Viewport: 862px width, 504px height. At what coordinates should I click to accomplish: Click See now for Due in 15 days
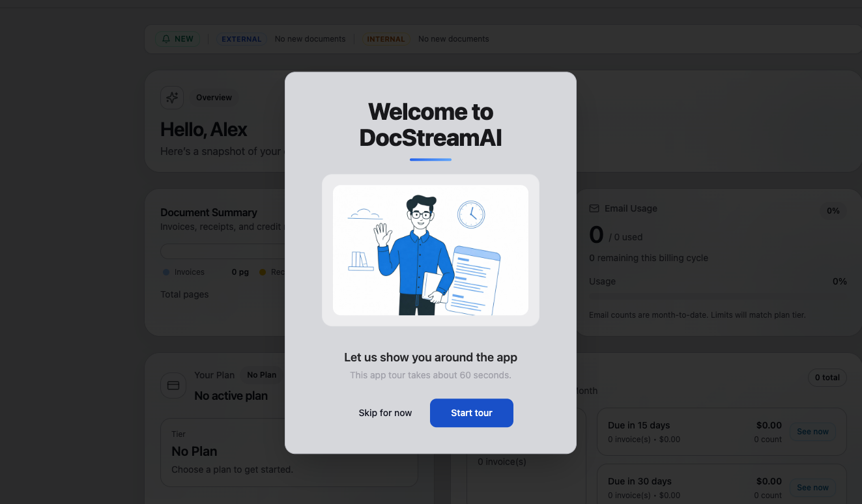(812, 432)
